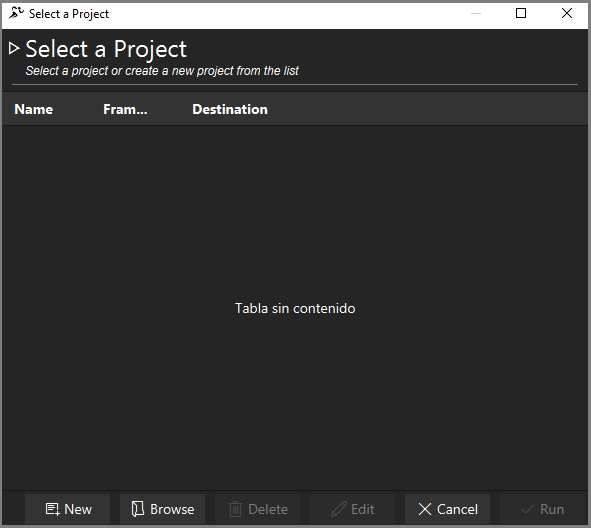This screenshot has width=591, height=528.
Task: Sort by the Name column header
Action: click(34, 109)
